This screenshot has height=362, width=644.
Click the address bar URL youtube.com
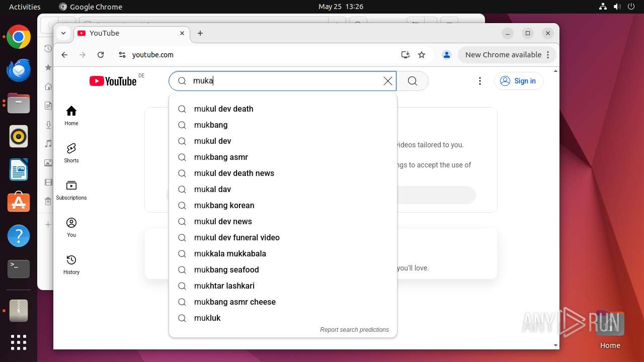153,55
